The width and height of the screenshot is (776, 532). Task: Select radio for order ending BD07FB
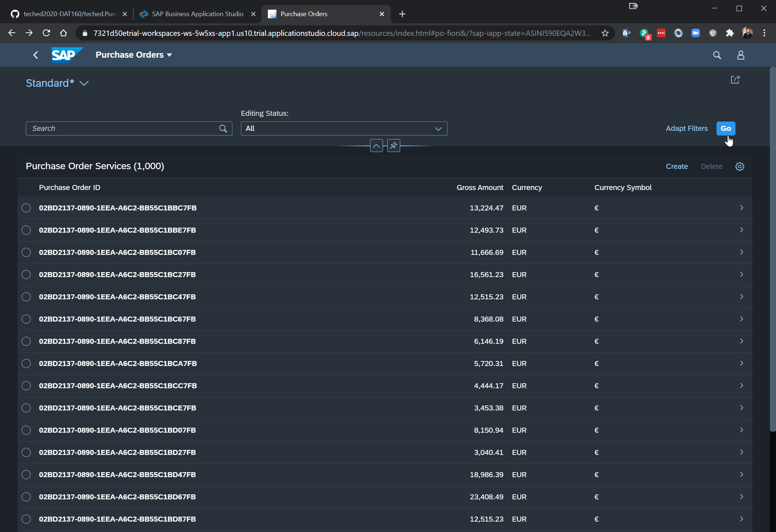click(26, 430)
